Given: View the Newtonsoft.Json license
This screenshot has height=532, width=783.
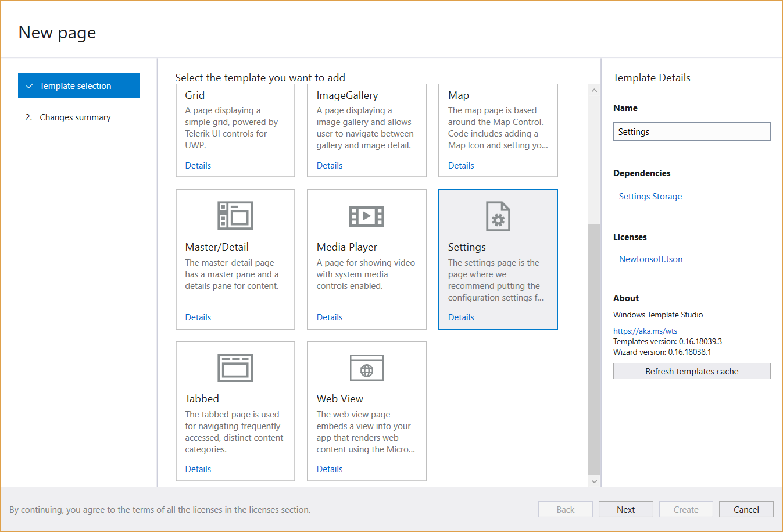Looking at the screenshot, I should pyautogui.click(x=650, y=259).
